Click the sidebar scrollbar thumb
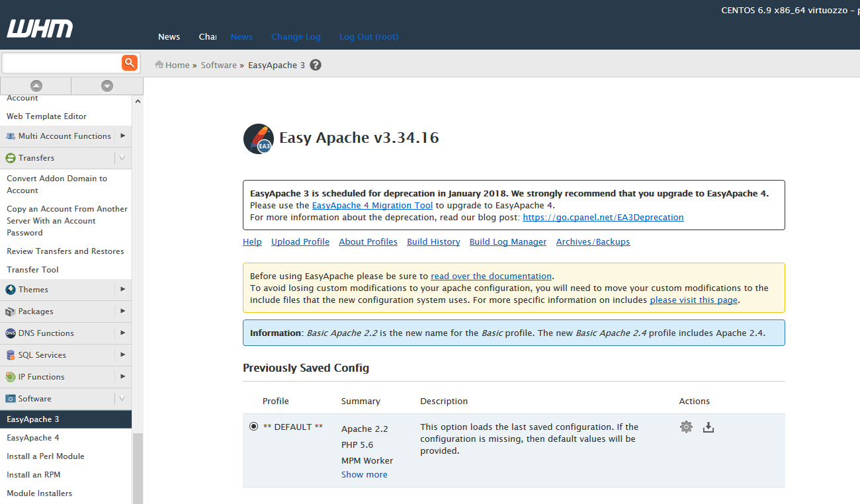 coord(138,468)
